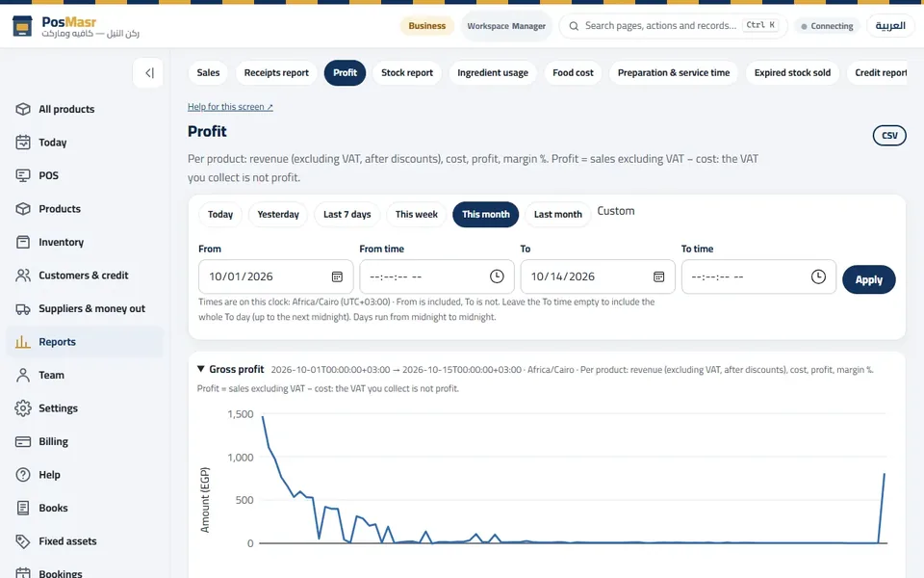Click the 1,500 axis label on chart

coord(241,414)
